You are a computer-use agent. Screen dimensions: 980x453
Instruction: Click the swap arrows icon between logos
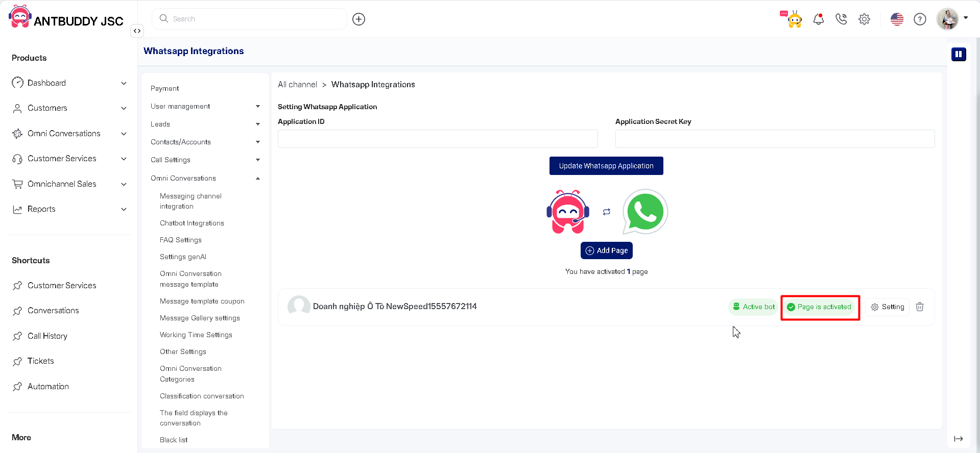606,212
